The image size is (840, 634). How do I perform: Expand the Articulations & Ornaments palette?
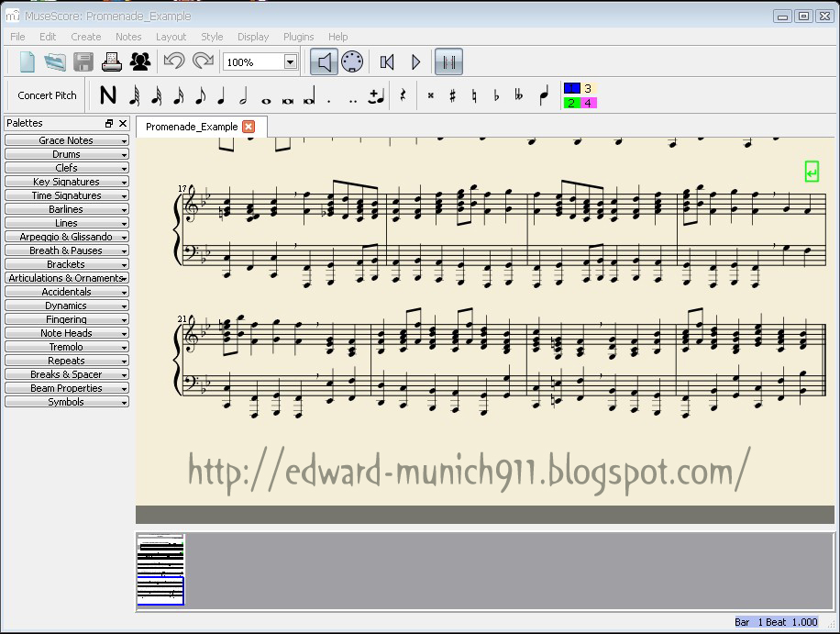click(x=66, y=278)
